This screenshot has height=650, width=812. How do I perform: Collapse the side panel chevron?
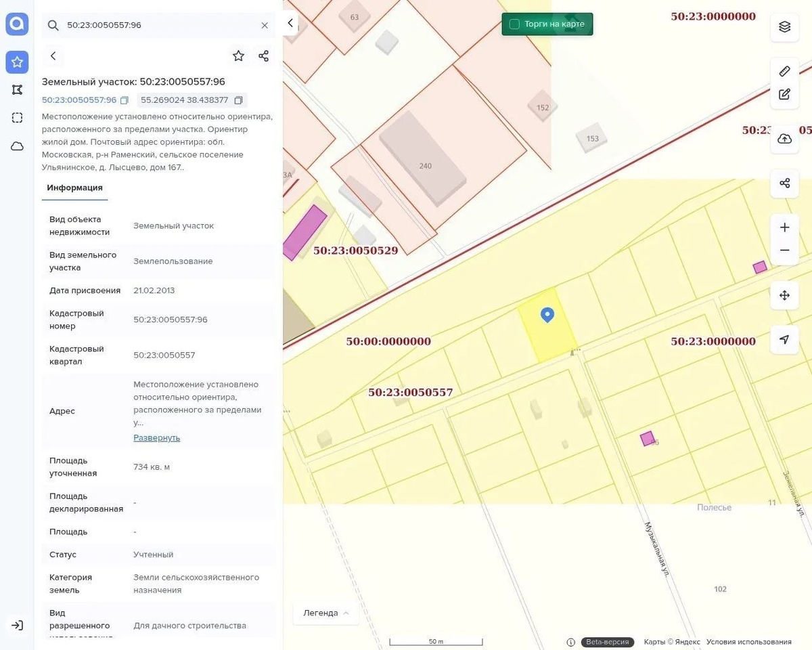(x=290, y=23)
